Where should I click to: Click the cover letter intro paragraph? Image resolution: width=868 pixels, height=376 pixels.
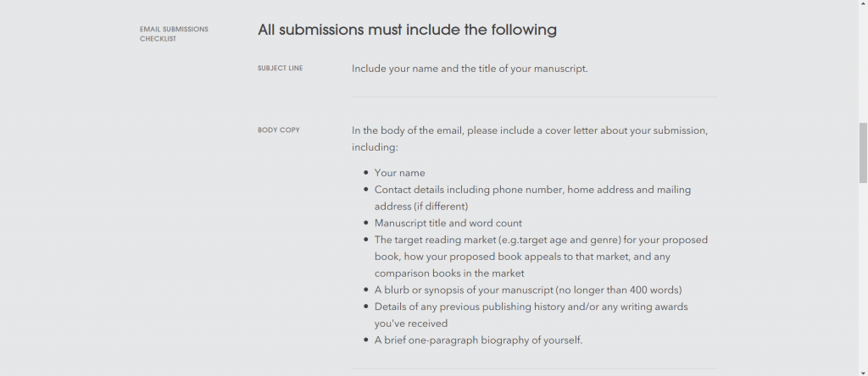point(530,139)
